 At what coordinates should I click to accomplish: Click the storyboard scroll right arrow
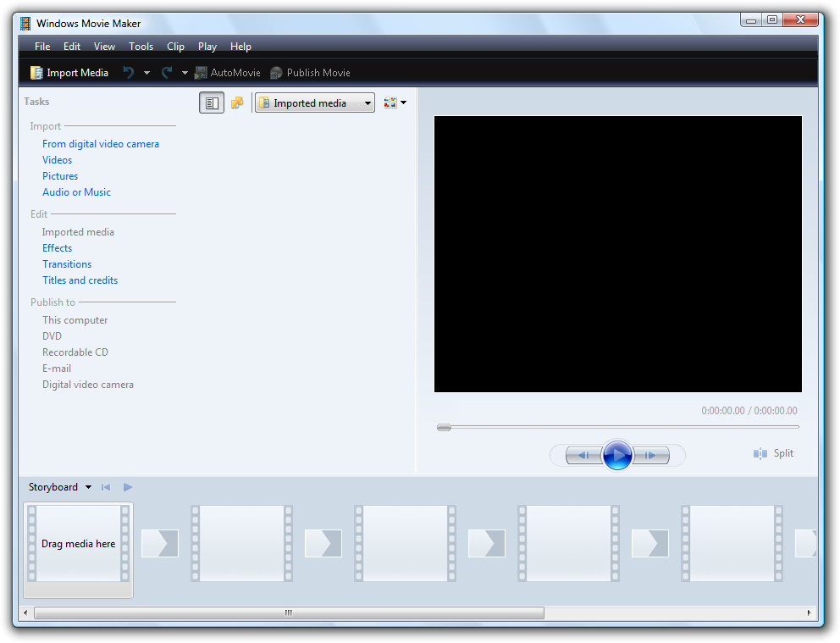(x=809, y=613)
